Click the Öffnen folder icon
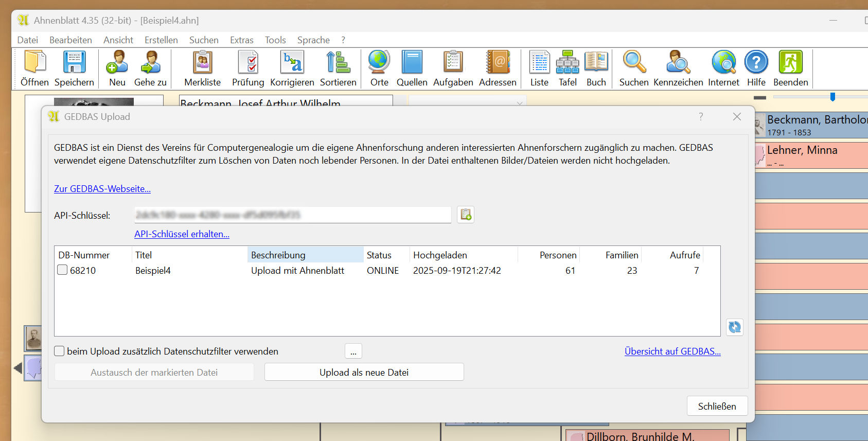The height and width of the screenshot is (441, 868). click(34, 63)
